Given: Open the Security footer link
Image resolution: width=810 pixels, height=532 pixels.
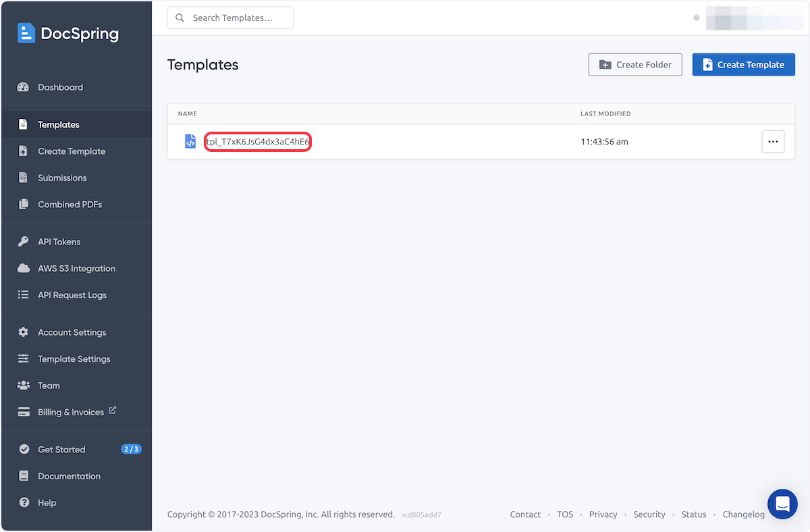Looking at the screenshot, I should (x=649, y=514).
